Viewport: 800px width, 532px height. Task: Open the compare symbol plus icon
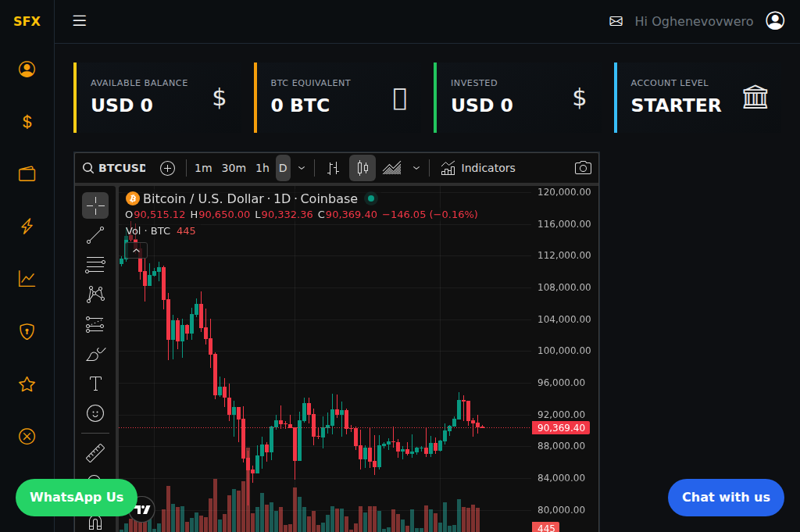point(167,167)
